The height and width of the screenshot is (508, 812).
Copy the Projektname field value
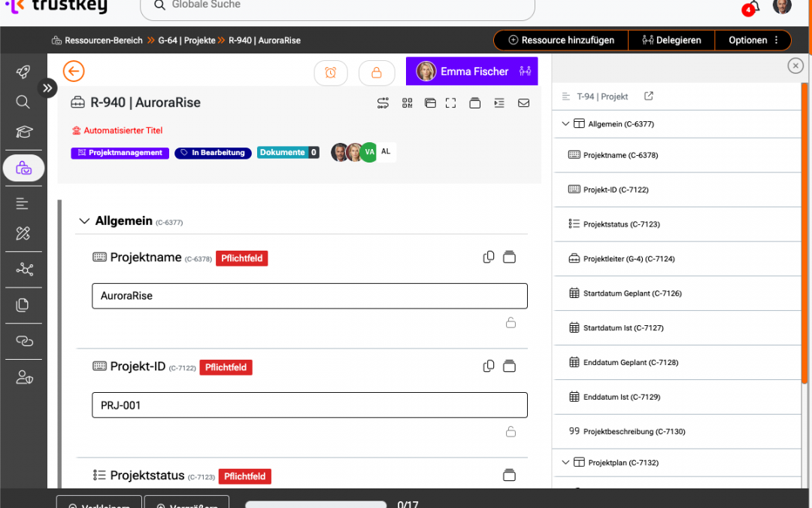(x=489, y=257)
